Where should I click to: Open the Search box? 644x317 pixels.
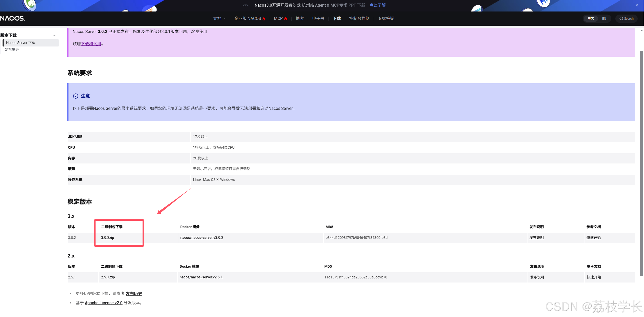[626, 18]
